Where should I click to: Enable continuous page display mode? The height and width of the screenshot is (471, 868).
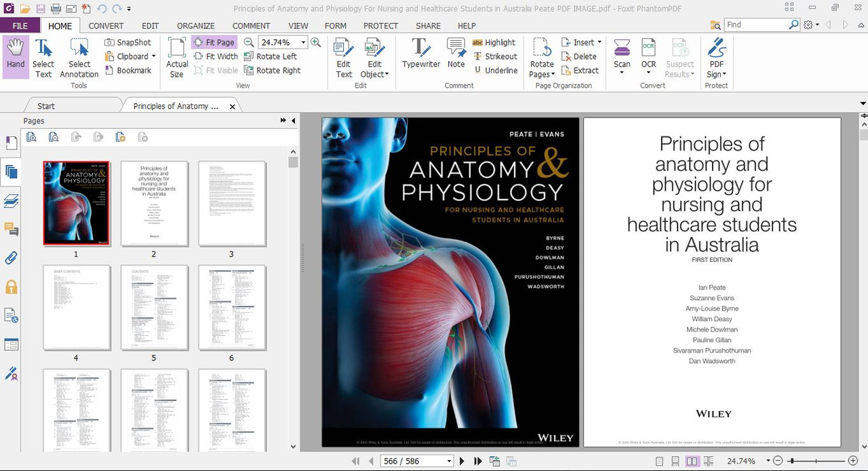(675, 461)
